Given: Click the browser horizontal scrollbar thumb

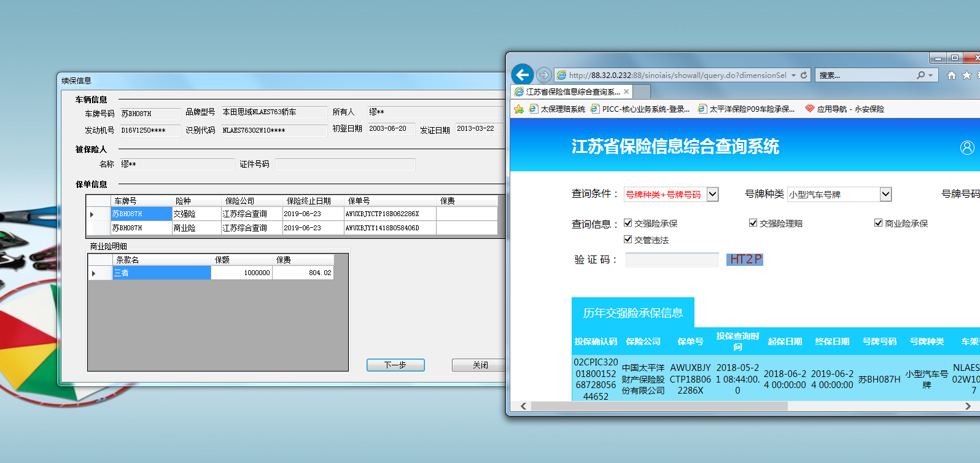Looking at the screenshot, I should [659, 406].
